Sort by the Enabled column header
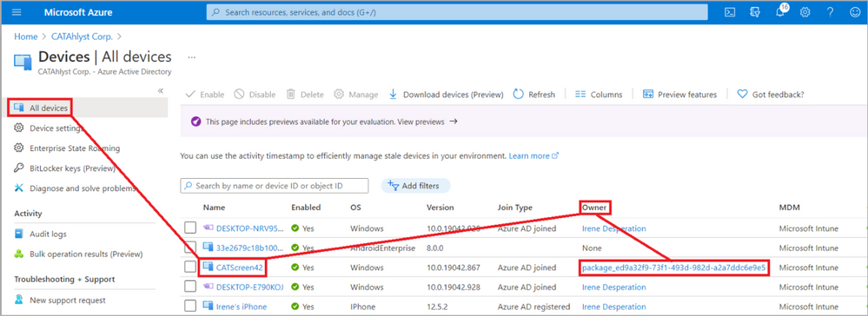 [x=306, y=207]
